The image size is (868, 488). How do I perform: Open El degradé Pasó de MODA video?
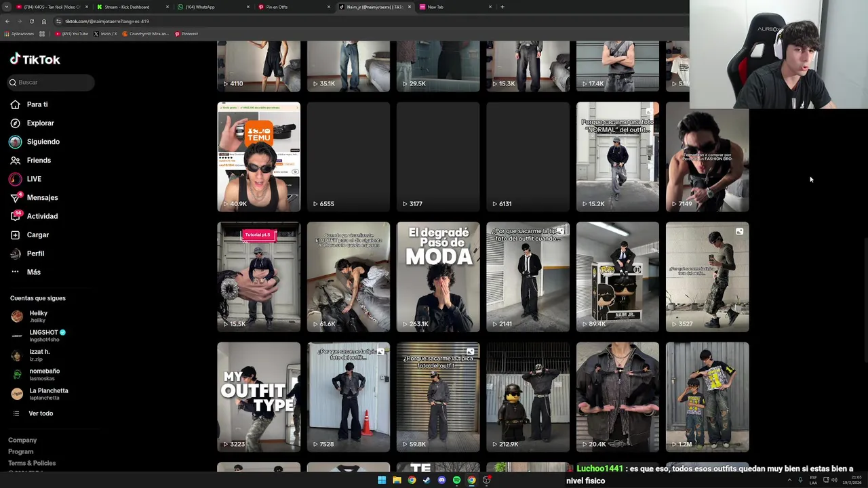pyautogui.click(x=437, y=277)
